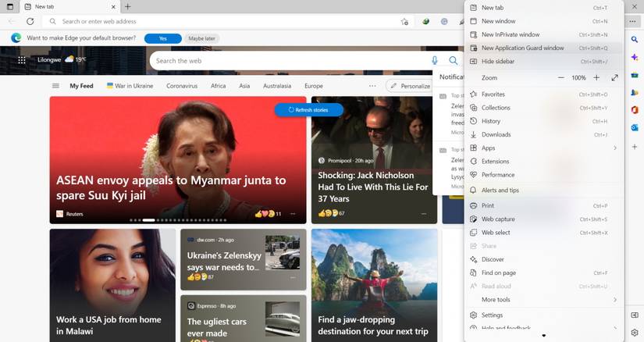This screenshot has height=342, width=644.
Task: Click the Refresh stories button
Action: (308, 110)
